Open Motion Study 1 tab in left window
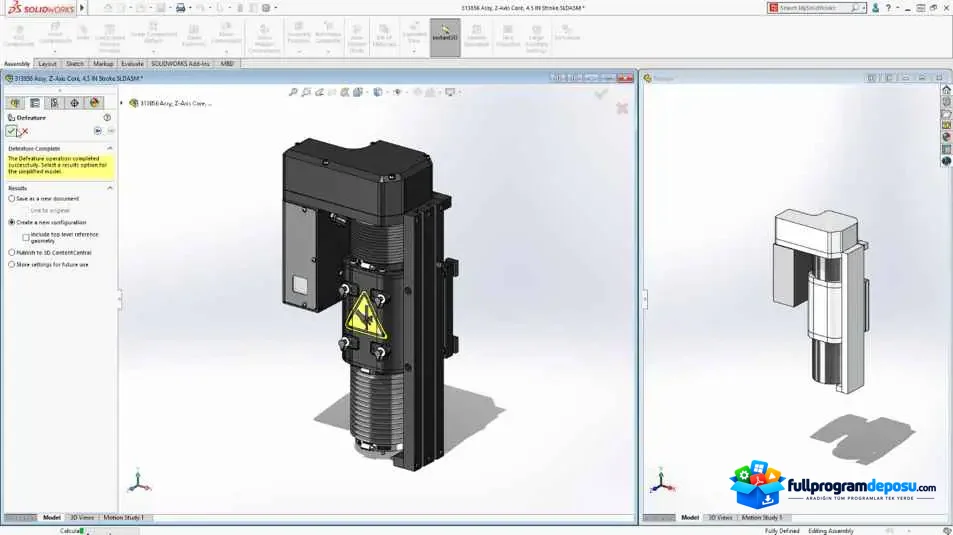Screen dimensions: 953x535 coord(123,517)
